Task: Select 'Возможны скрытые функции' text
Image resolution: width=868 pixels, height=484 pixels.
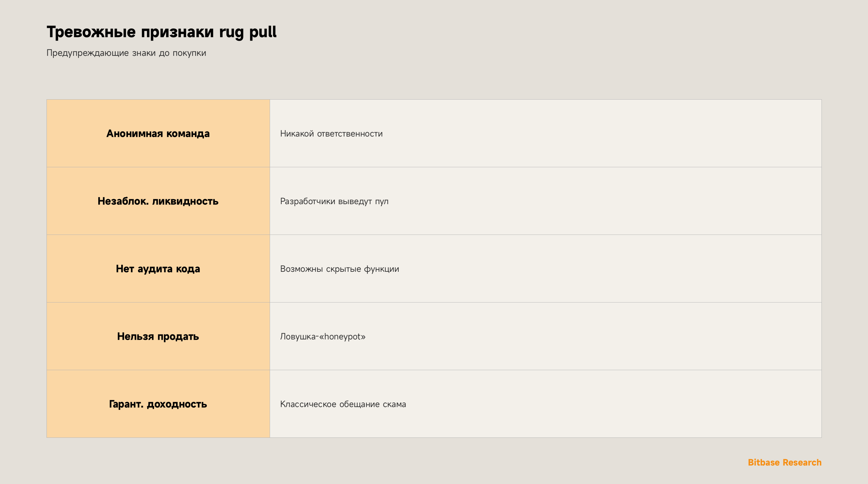Action: click(340, 269)
